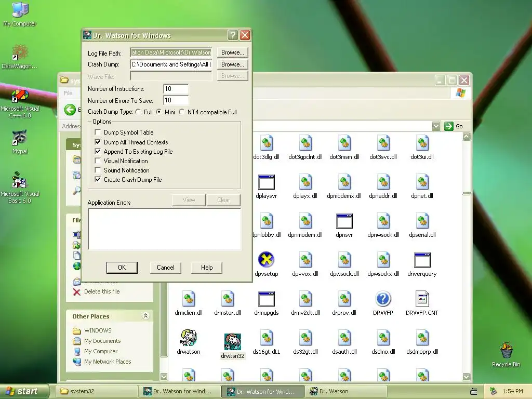532x399 pixels.
Task: Enable Dump Symbol Table option
Action: pos(98,132)
